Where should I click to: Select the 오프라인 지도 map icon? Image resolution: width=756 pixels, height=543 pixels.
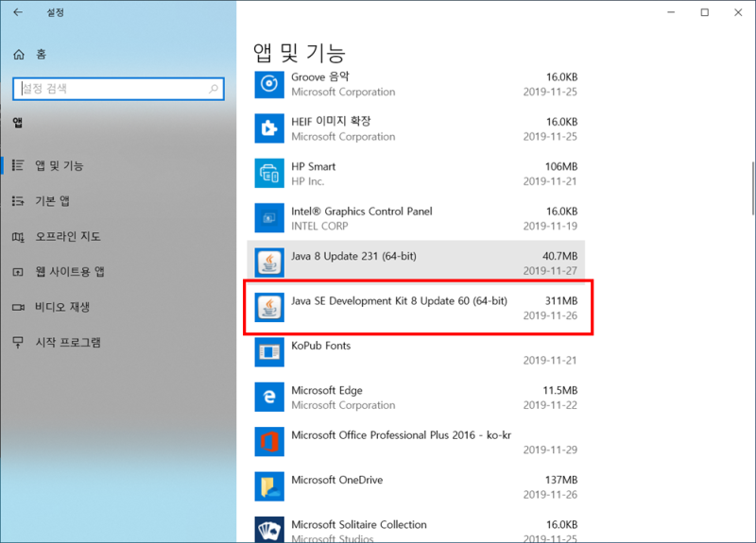[x=18, y=237]
